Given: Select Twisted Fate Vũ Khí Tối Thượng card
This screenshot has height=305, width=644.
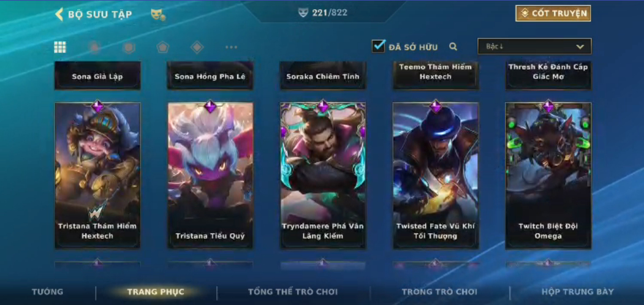Looking at the screenshot, I should [x=436, y=175].
